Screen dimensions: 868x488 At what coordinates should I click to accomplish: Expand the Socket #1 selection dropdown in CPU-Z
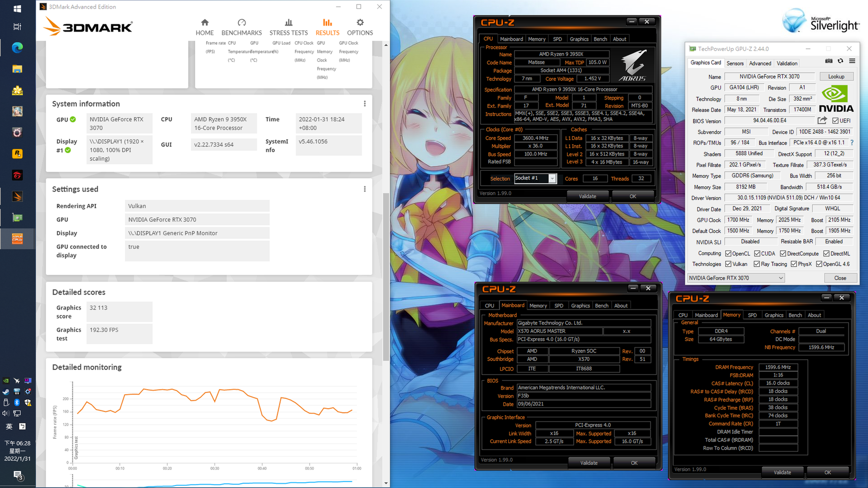(x=552, y=178)
